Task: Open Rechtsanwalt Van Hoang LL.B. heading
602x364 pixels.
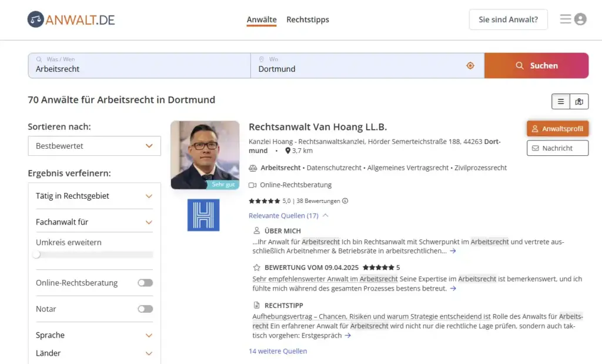Action: pos(318,126)
